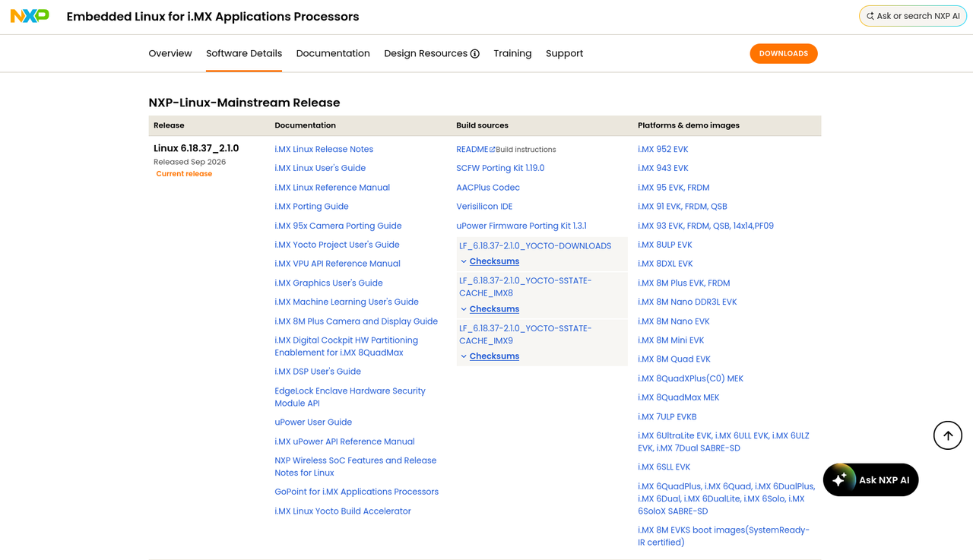This screenshot has width=973, height=560.
Task: Click the LF_6.18.37-2.1.0_YOCTO-DOWNLOADS link
Action: tap(535, 246)
